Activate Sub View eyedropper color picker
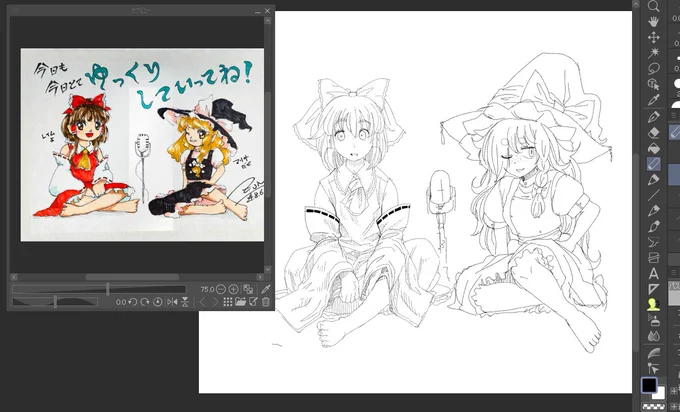 coord(266,289)
